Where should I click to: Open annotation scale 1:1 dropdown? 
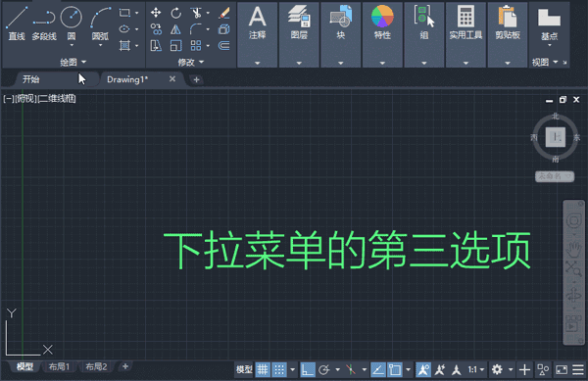[x=476, y=370]
